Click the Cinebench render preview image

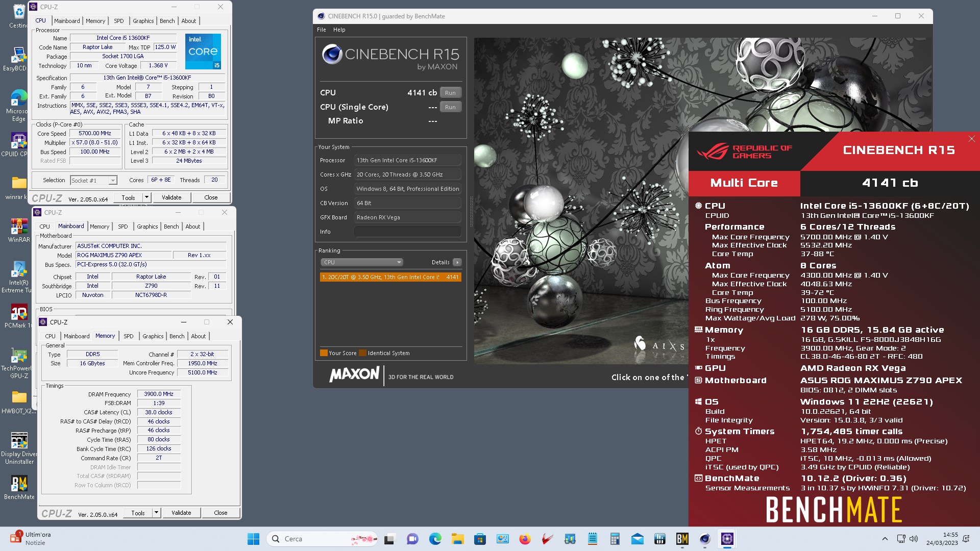(581, 201)
